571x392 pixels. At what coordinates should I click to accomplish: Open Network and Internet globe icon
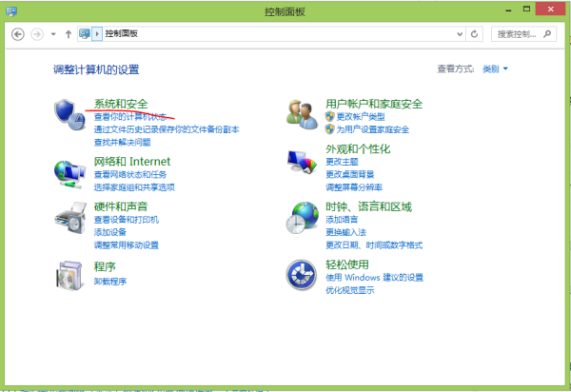pyautogui.click(x=69, y=174)
